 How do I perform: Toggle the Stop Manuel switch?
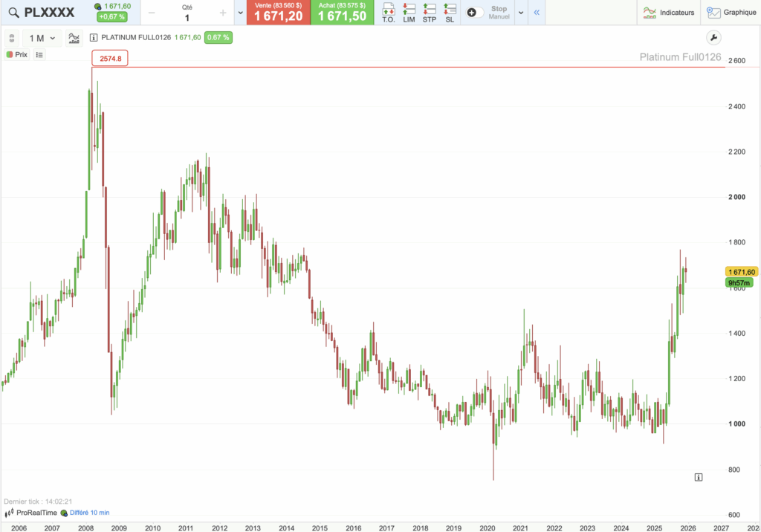[x=475, y=13]
